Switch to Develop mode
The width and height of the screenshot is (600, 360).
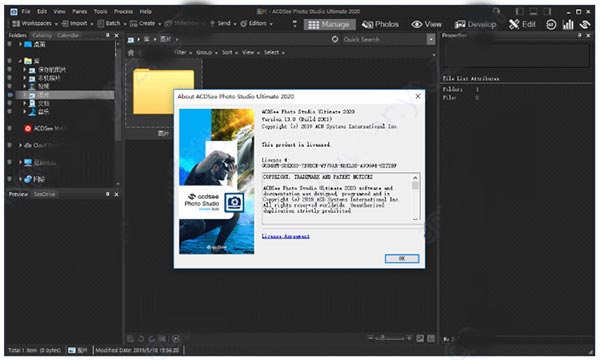[475, 24]
